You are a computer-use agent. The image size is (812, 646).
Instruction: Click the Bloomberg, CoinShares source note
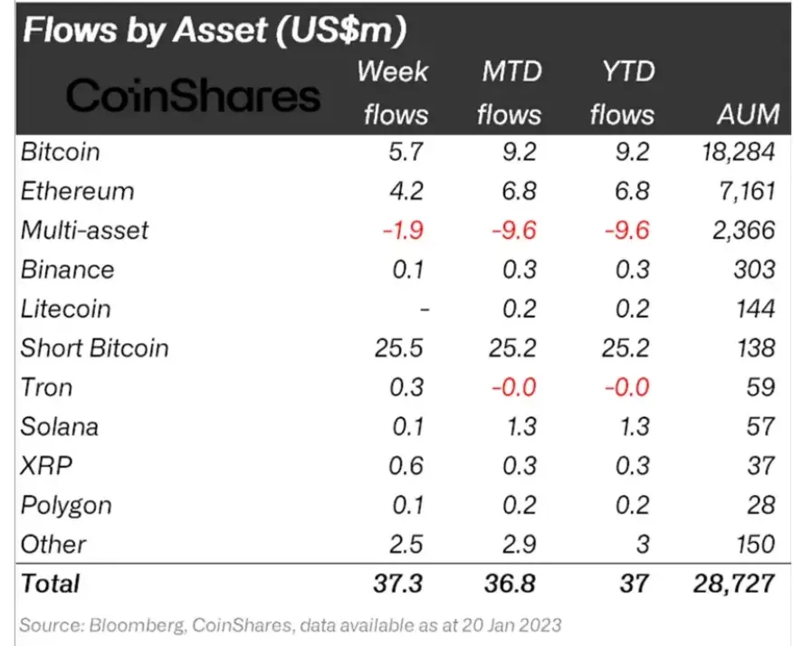[x=290, y=624]
